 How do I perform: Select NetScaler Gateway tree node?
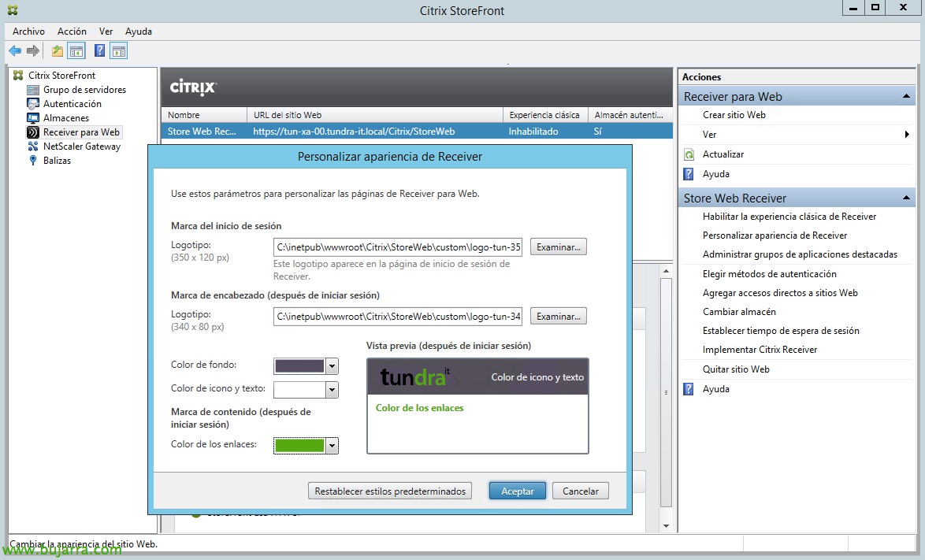tap(81, 146)
